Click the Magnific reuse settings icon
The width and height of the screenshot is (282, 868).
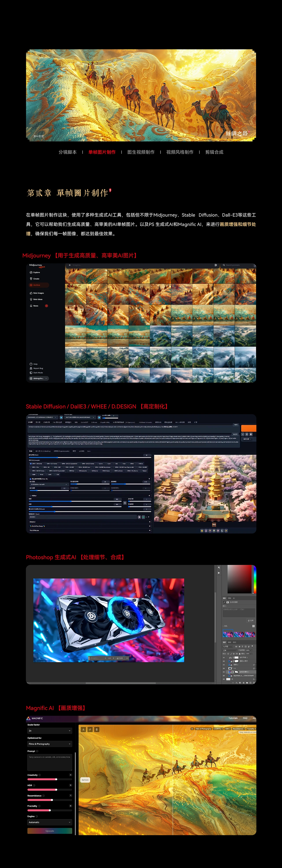[x=90, y=729]
